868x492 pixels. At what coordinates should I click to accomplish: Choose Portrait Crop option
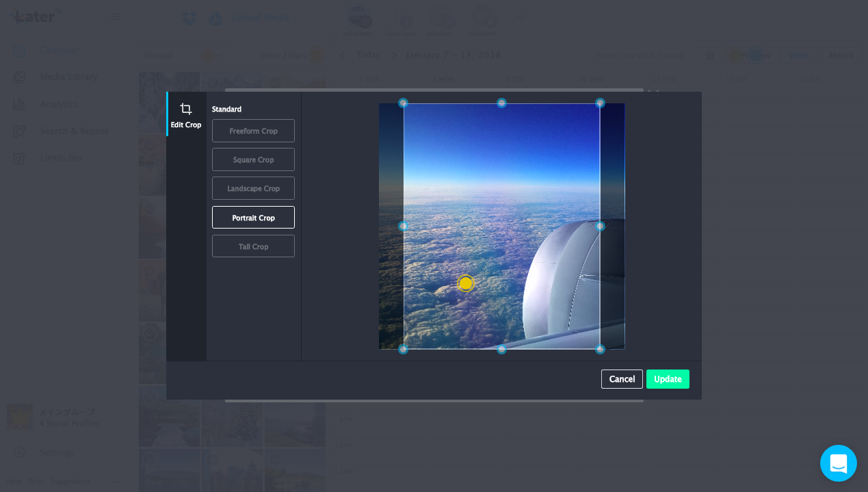coord(253,218)
